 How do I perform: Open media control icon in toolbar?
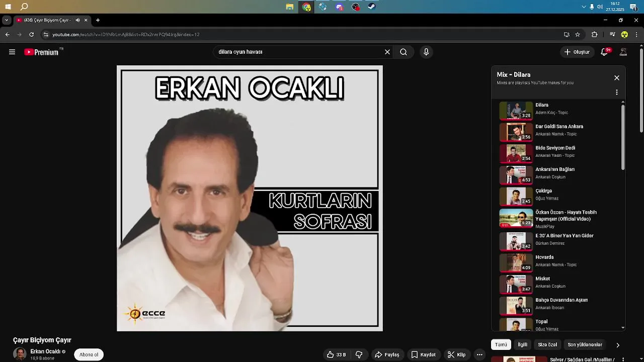coord(612,35)
